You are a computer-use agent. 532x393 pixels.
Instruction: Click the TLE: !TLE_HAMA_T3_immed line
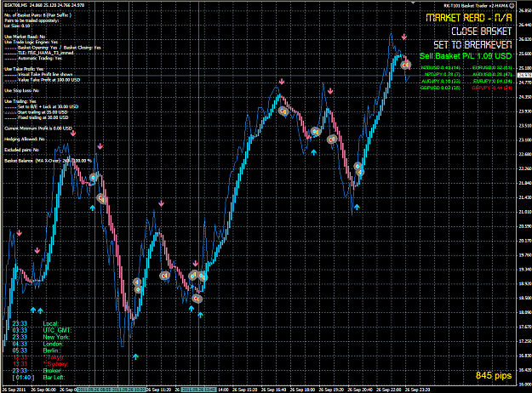pyautogui.click(x=45, y=53)
